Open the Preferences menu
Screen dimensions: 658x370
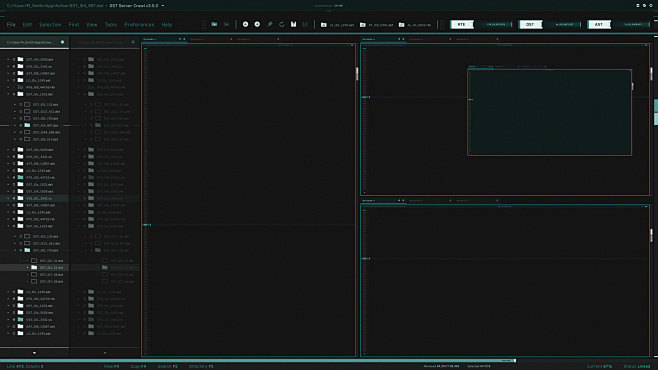139,25
